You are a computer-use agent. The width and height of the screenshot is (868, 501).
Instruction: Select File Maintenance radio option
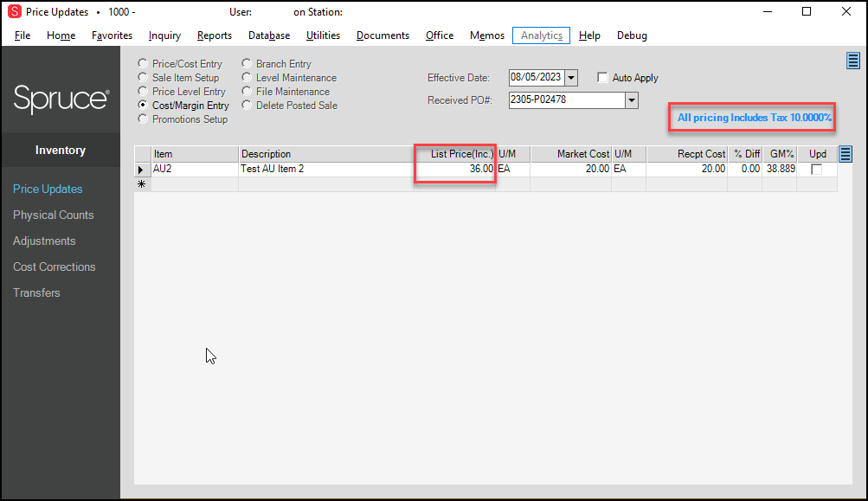(286, 92)
